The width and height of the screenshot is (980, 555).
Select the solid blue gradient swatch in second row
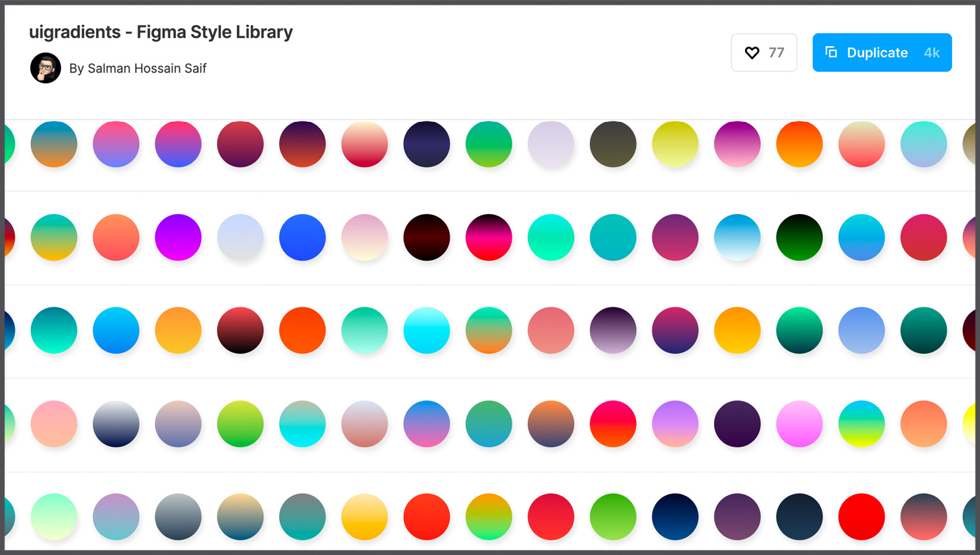tap(302, 237)
